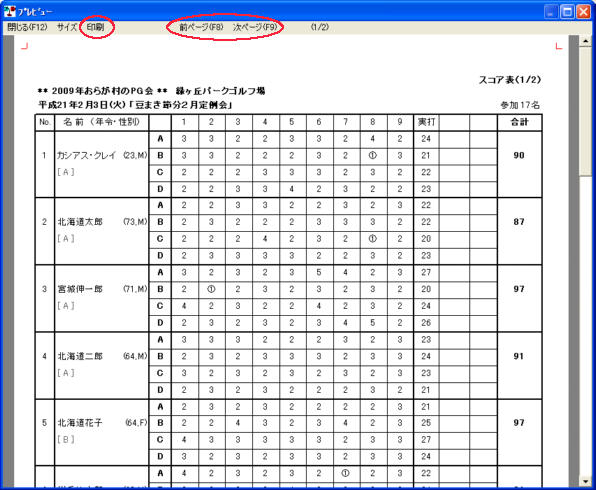Maximize the preview window

(567, 12)
